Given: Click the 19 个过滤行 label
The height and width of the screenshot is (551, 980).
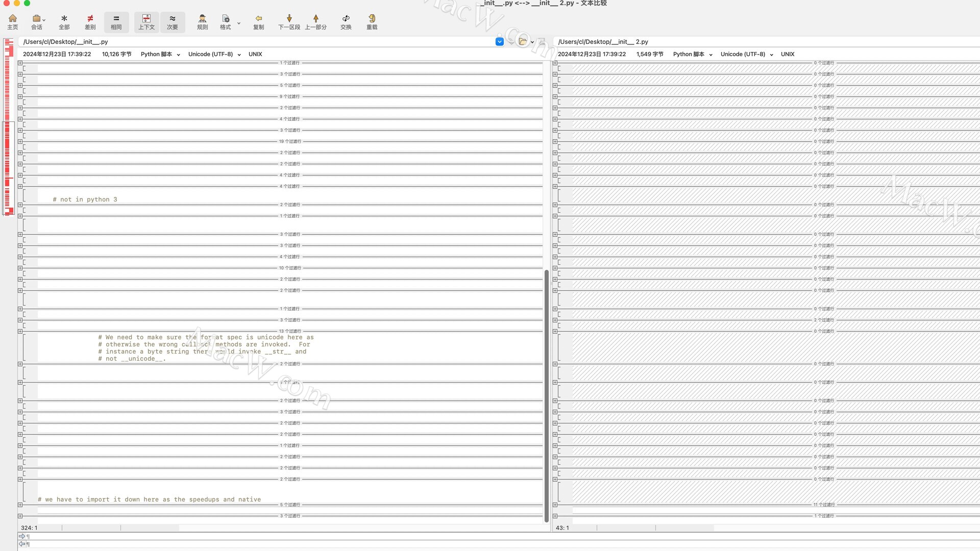Looking at the screenshot, I should [290, 141].
